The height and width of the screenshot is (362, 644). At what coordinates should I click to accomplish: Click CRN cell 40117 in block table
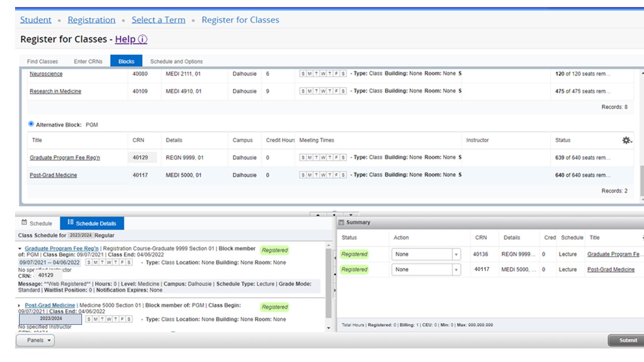140,175
